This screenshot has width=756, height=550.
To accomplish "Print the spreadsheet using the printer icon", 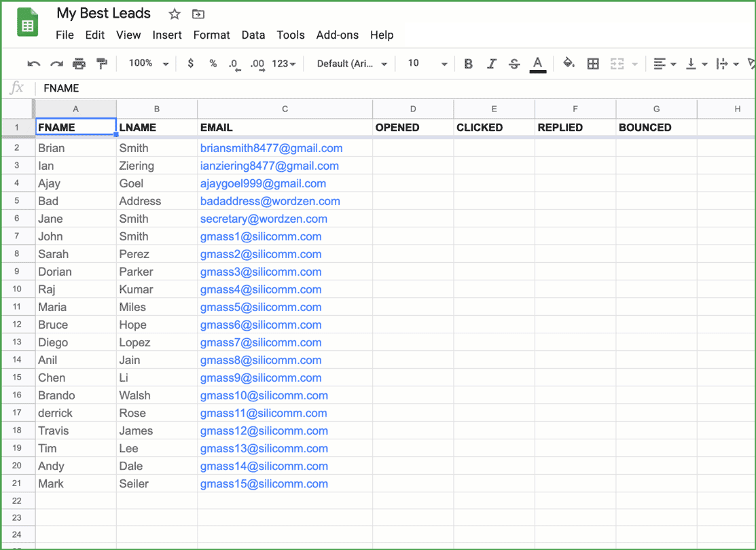I will (79, 64).
